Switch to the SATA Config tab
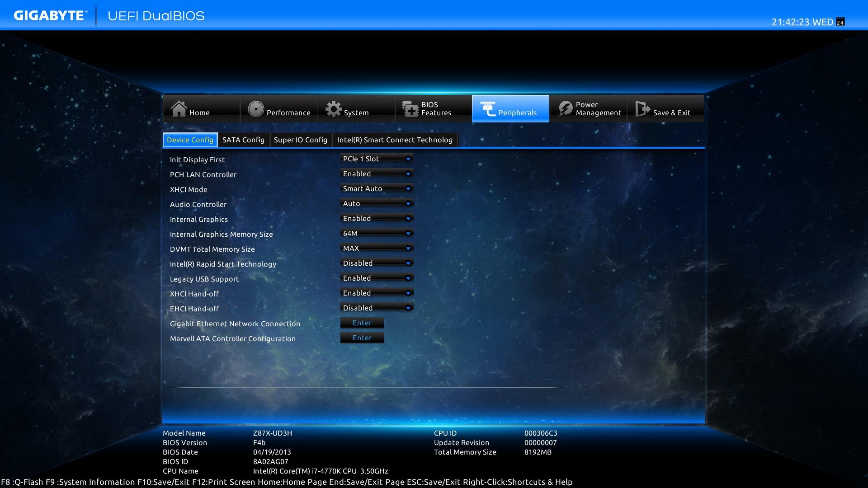The image size is (868, 488). pos(243,140)
